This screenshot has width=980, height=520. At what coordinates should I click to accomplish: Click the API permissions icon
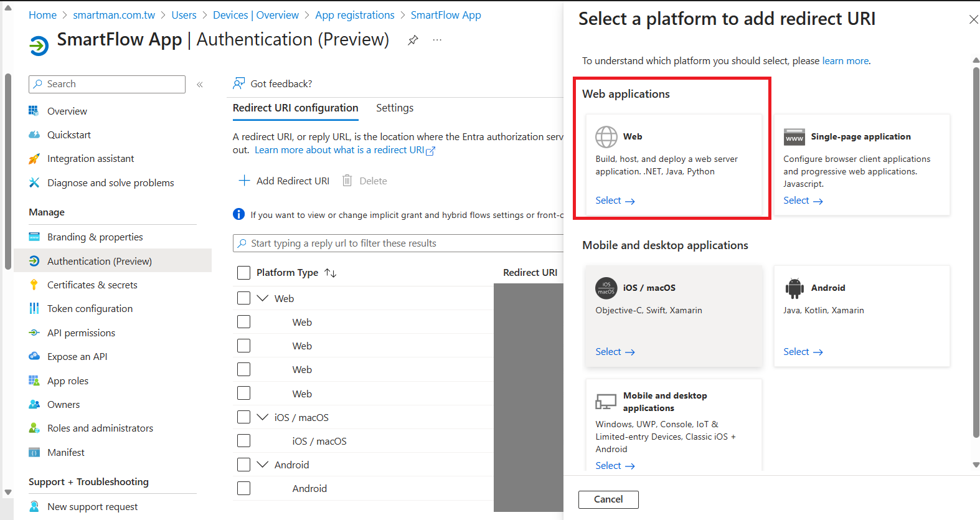pyautogui.click(x=34, y=333)
